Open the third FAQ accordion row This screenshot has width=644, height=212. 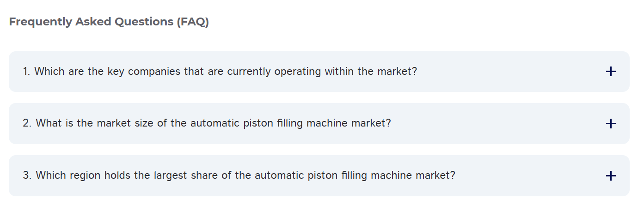tap(319, 176)
